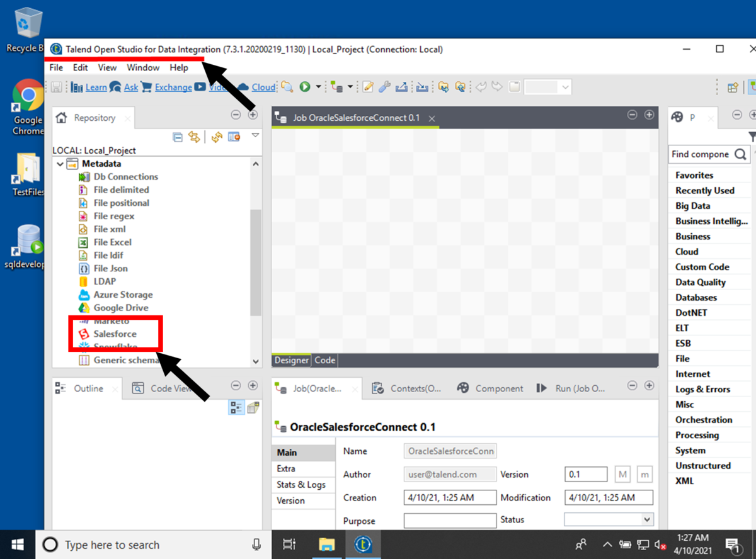Select Google Drive tree item
Image resolution: width=756 pixels, height=559 pixels.
(121, 308)
